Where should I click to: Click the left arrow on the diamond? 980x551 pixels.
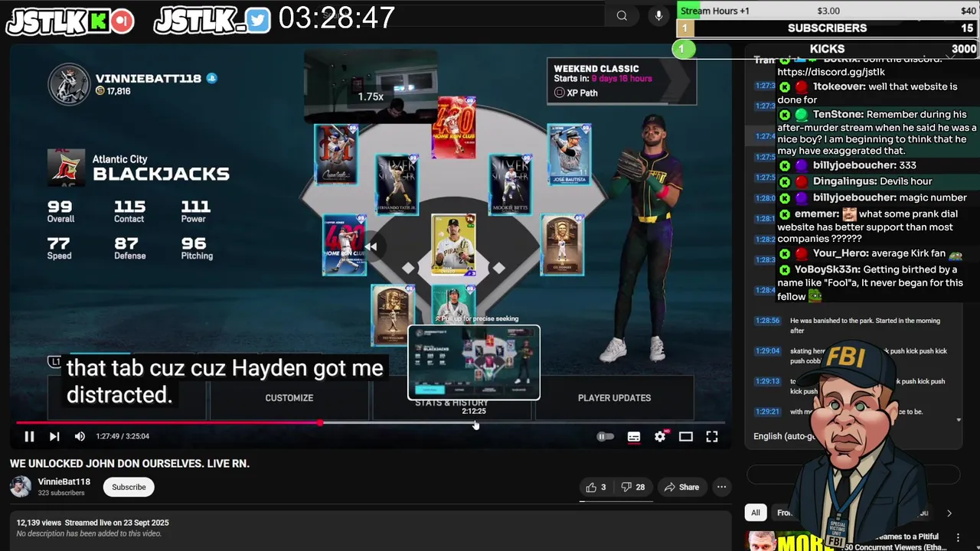[371, 246]
